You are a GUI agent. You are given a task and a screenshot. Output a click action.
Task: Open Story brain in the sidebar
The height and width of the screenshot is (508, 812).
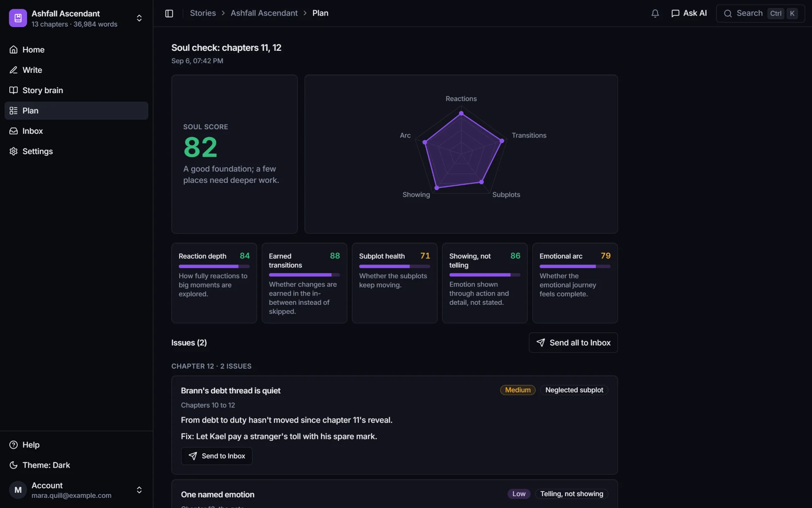(x=76, y=90)
